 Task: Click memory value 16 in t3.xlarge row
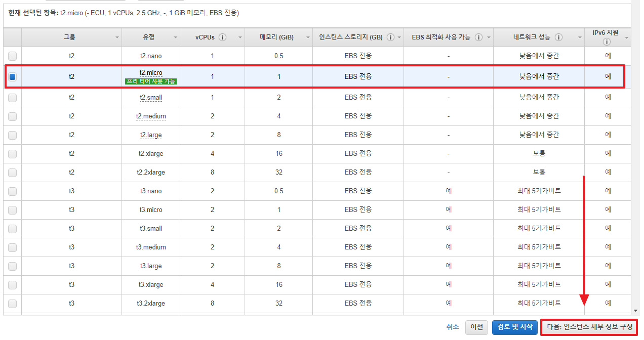click(278, 285)
